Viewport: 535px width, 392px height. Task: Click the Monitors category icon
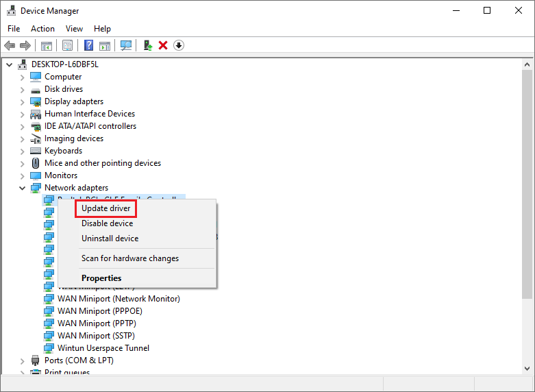pyautogui.click(x=36, y=175)
